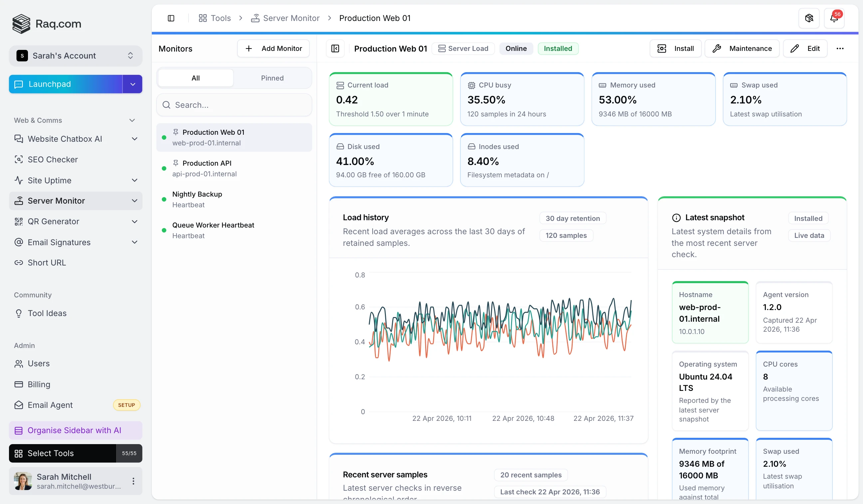The image size is (863, 504).
Task: Toggle the sidebar collapse icon beside Tools breadcrumb
Action: (171, 18)
